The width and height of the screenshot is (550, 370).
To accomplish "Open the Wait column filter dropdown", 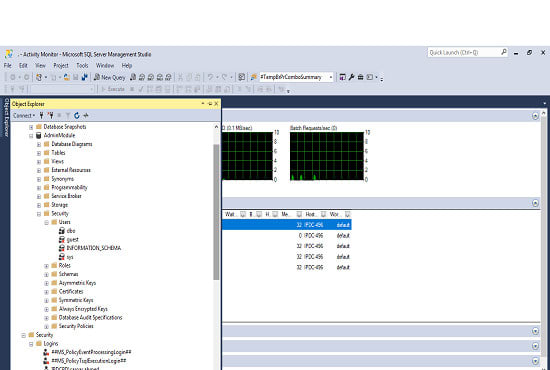I will pos(243,214).
